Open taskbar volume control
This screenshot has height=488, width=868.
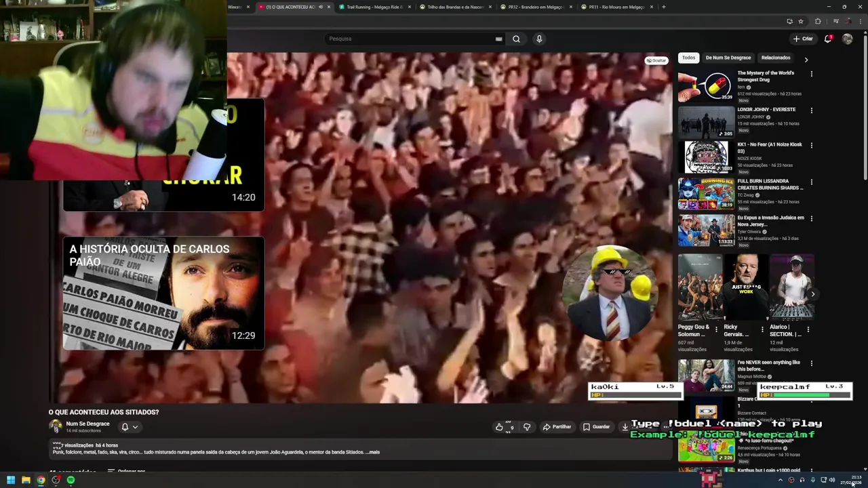pos(832,480)
